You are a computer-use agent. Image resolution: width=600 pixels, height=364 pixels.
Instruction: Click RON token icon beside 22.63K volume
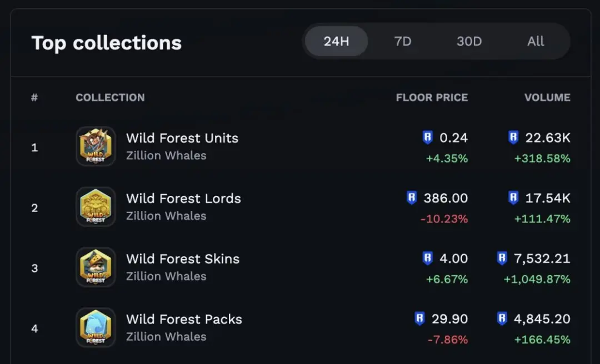tap(513, 137)
